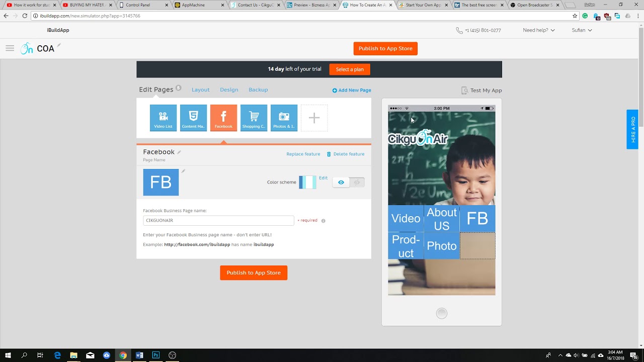Open Microsoft Word from the taskbar
Screen dimensions: 644x362
click(139, 355)
